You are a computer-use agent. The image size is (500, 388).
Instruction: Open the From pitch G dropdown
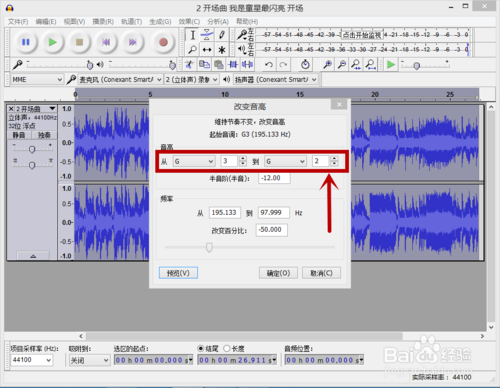pyautogui.click(x=194, y=161)
